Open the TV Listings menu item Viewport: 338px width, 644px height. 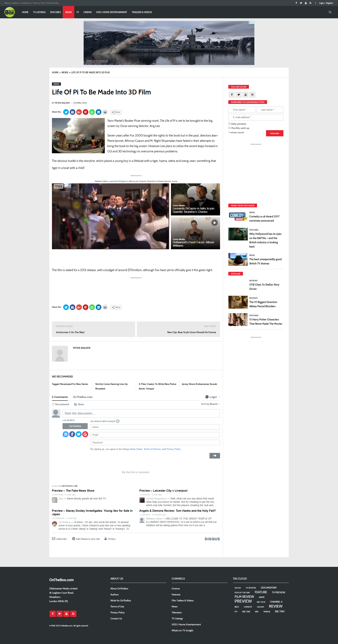39,12
